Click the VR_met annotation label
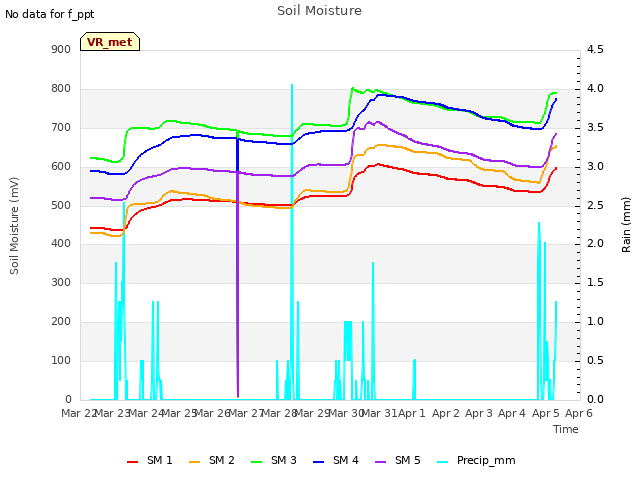This screenshot has width=640, height=480. click(110, 42)
